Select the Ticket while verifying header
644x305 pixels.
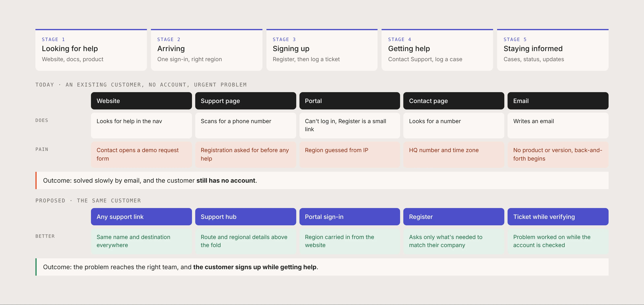tap(558, 216)
